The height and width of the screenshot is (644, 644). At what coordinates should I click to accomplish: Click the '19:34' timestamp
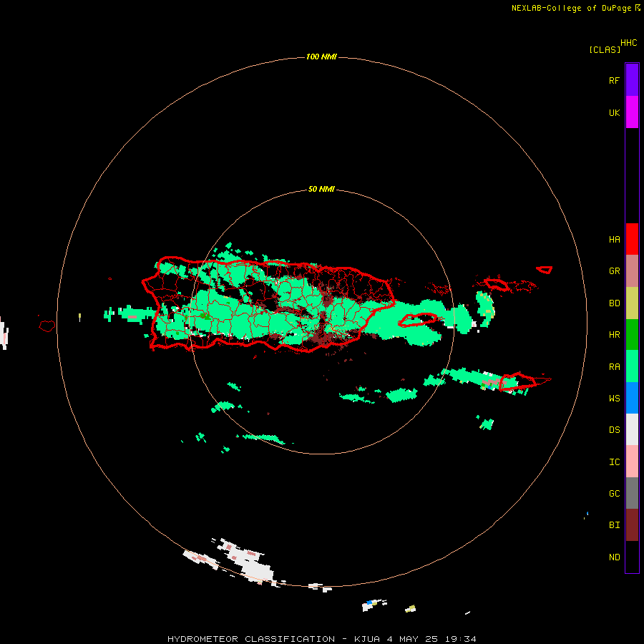tap(460, 639)
